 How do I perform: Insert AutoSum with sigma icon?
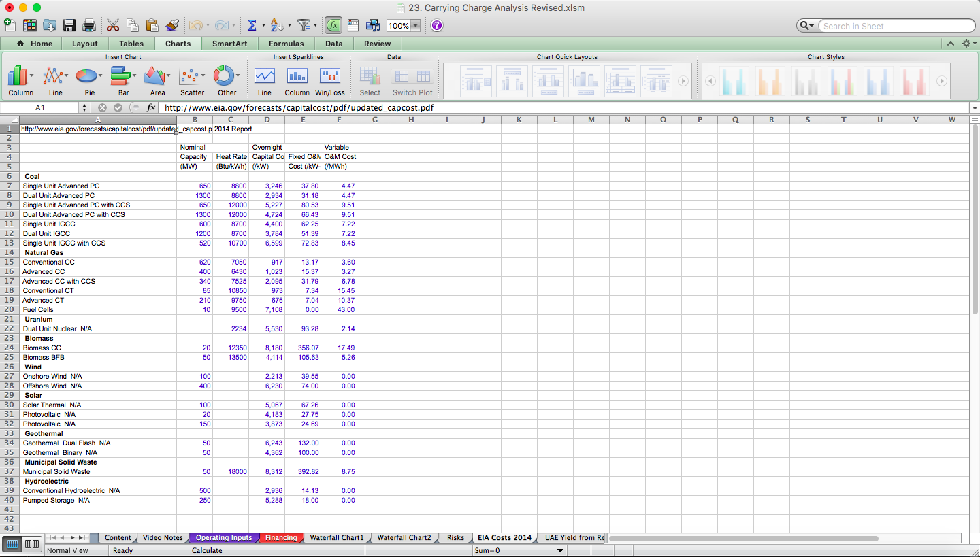point(252,25)
